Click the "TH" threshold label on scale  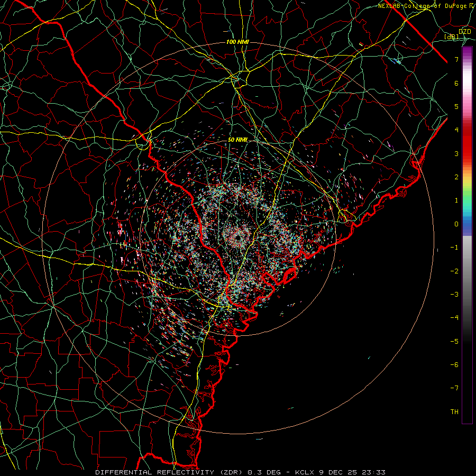click(x=454, y=412)
